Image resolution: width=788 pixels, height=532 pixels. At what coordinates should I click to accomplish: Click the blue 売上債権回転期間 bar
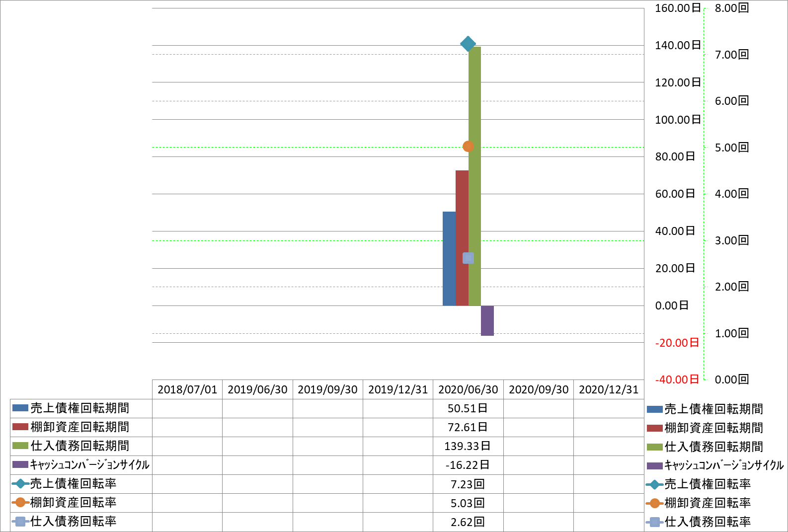pyautogui.click(x=449, y=258)
